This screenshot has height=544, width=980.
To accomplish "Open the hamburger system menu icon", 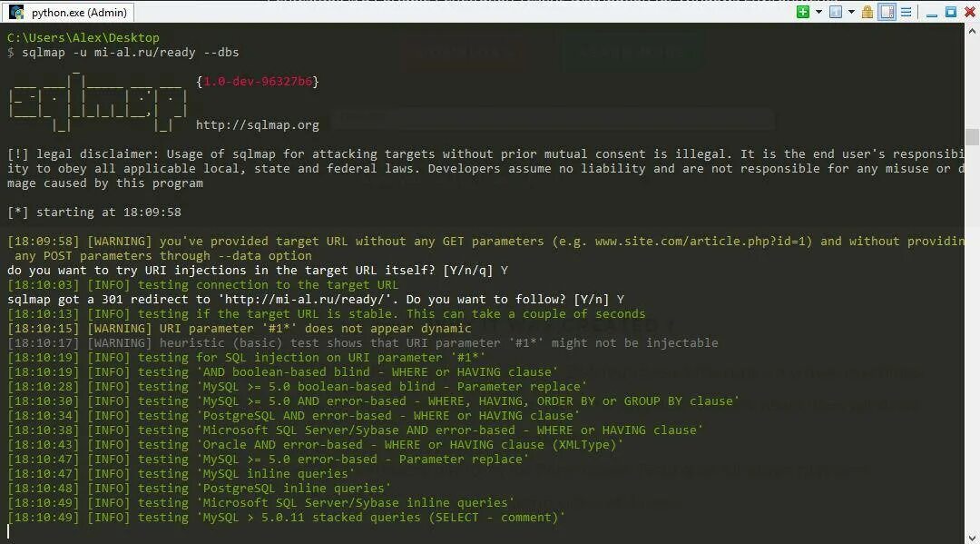I will click(x=906, y=12).
